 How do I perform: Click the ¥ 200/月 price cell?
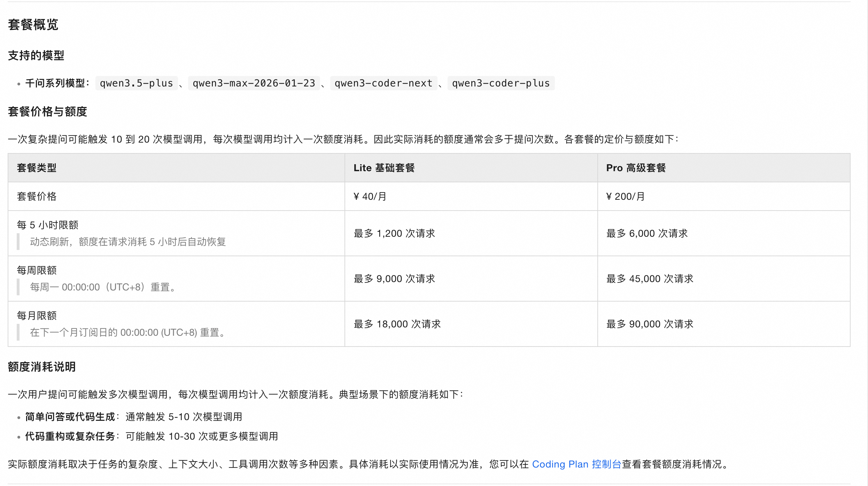tap(625, 197)
